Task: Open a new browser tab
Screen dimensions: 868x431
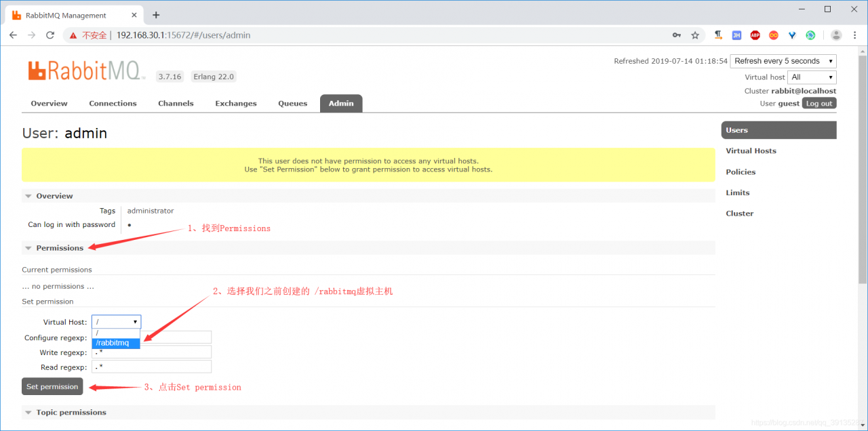Action: point(156,15)
